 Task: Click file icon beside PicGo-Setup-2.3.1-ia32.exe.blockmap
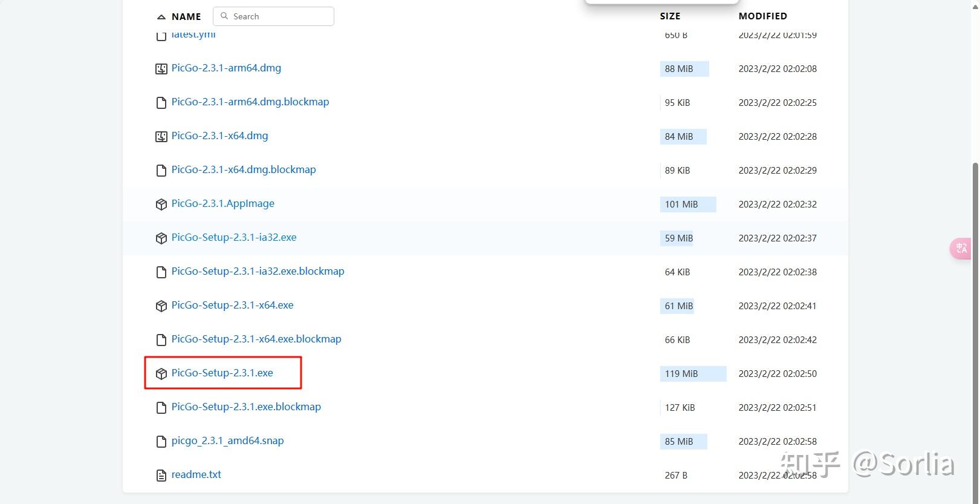pos(161,272)
